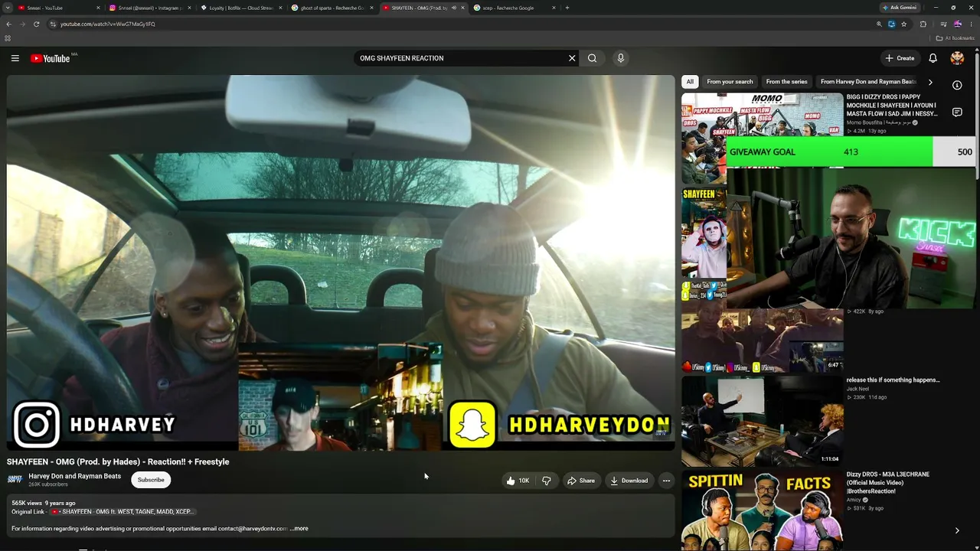
Task: Close the SHAYFEEN - OMG browser tab
Action: coord(462,8)
